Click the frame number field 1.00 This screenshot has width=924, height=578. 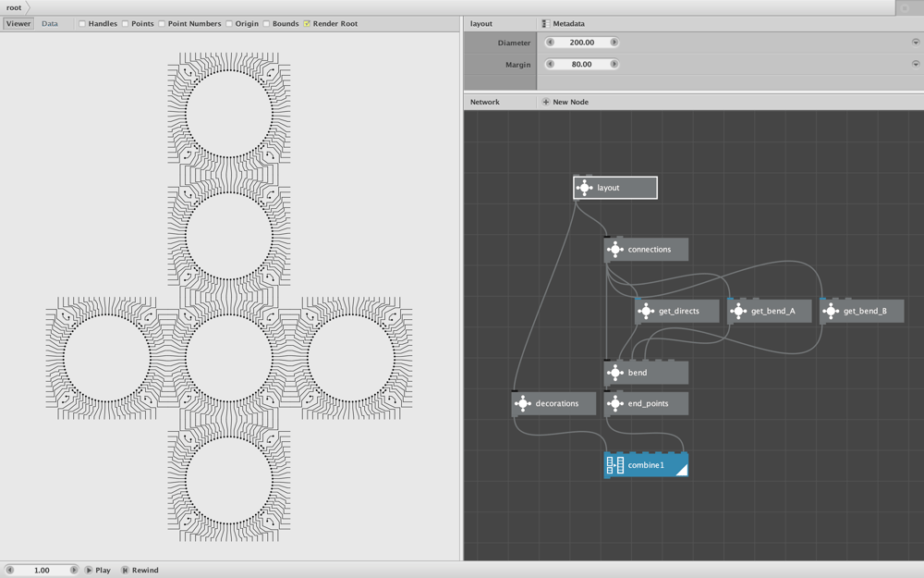coord(42,571)
